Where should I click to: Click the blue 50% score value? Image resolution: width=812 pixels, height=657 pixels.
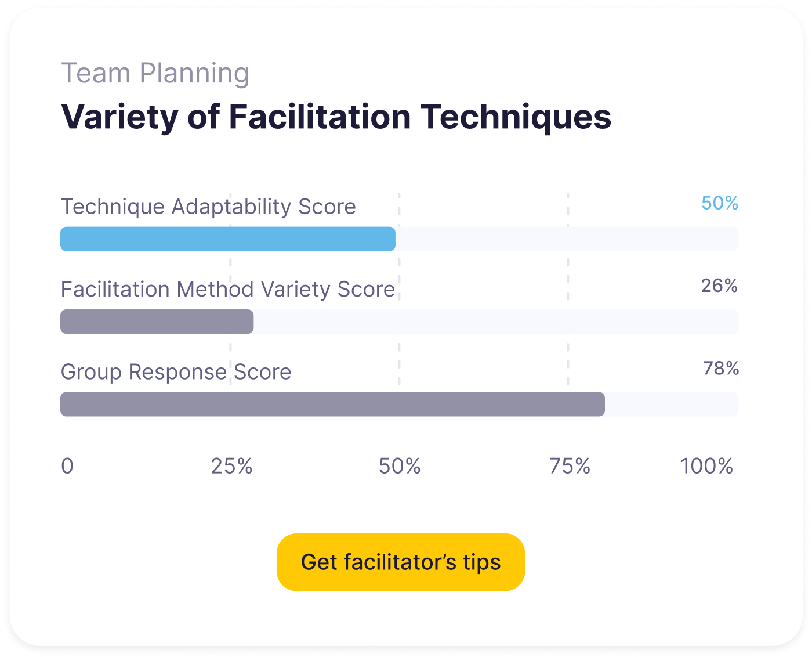[x=719, y=203]
